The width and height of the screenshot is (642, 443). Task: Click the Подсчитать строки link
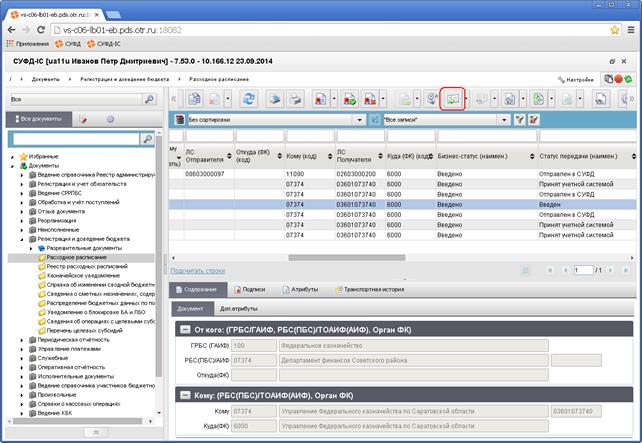198,271
